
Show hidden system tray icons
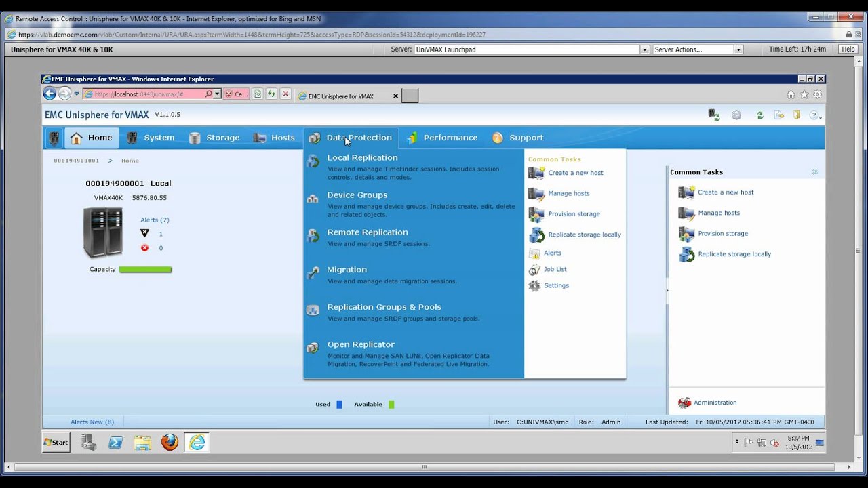[737, 442]
